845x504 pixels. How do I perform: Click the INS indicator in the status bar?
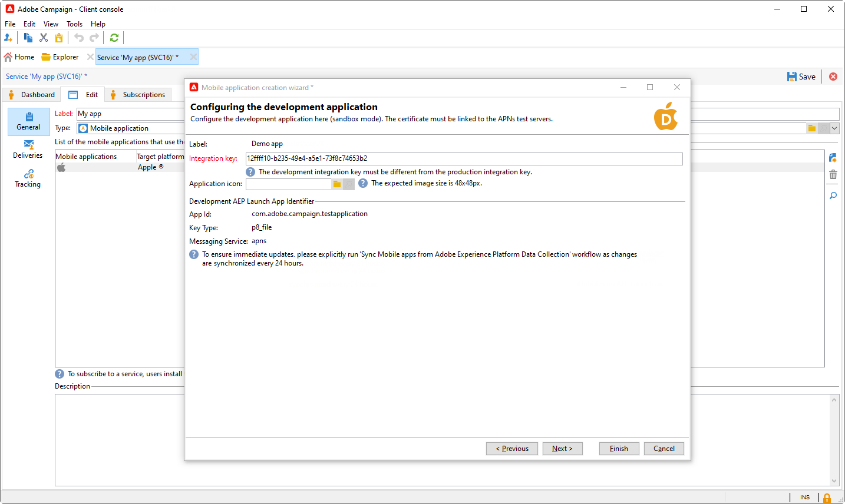tap(805, 498)
